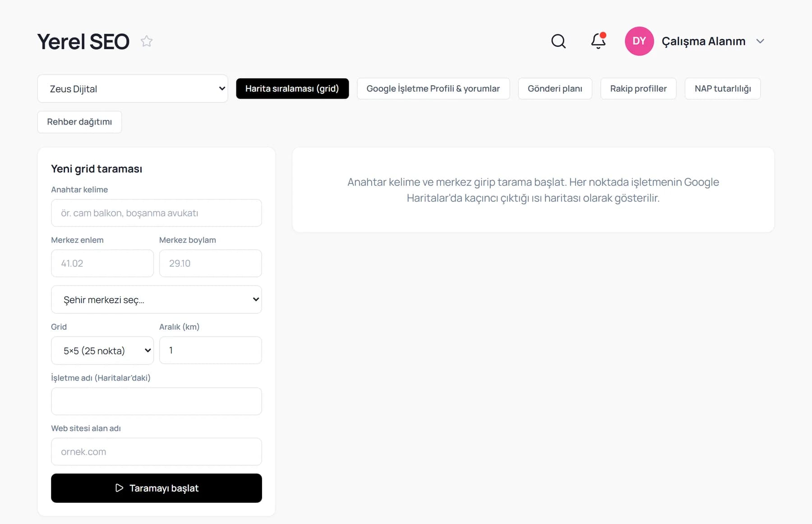
Task: Switch to Harita sıralaması (grid) tab
Action: 292,88
